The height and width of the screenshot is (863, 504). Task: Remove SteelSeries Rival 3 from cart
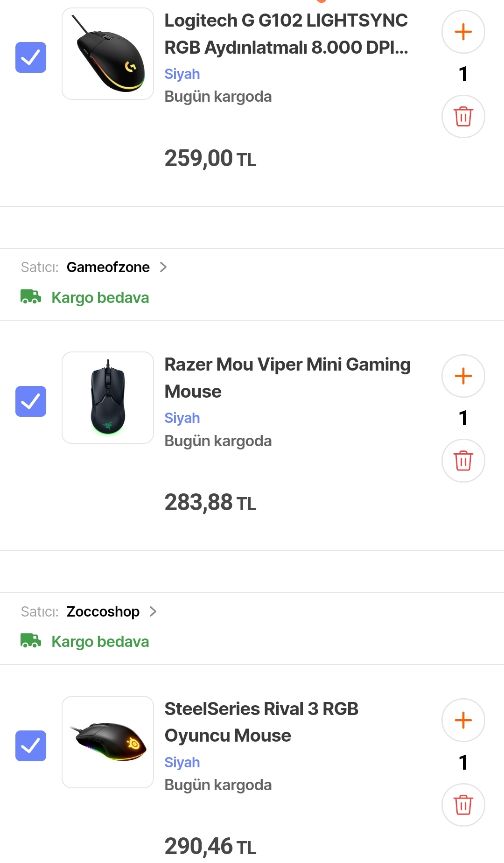pyautogui.click(x=463, y=805)
